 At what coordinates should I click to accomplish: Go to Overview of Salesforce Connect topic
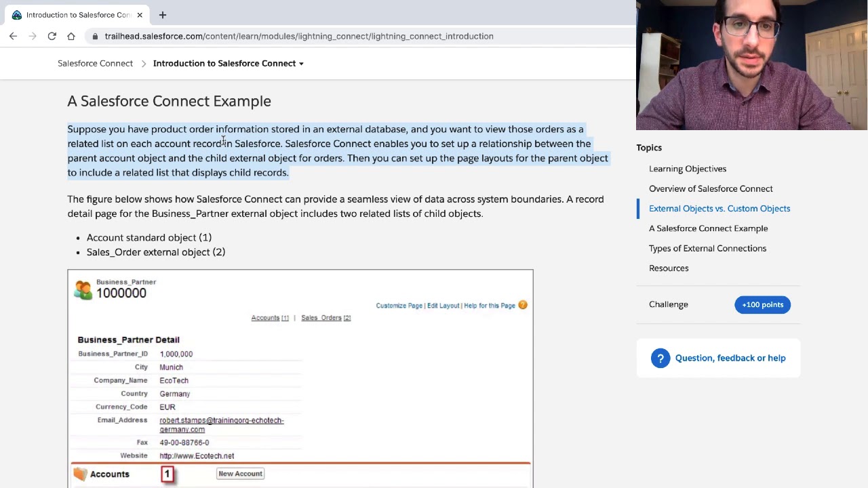(711, 188)
